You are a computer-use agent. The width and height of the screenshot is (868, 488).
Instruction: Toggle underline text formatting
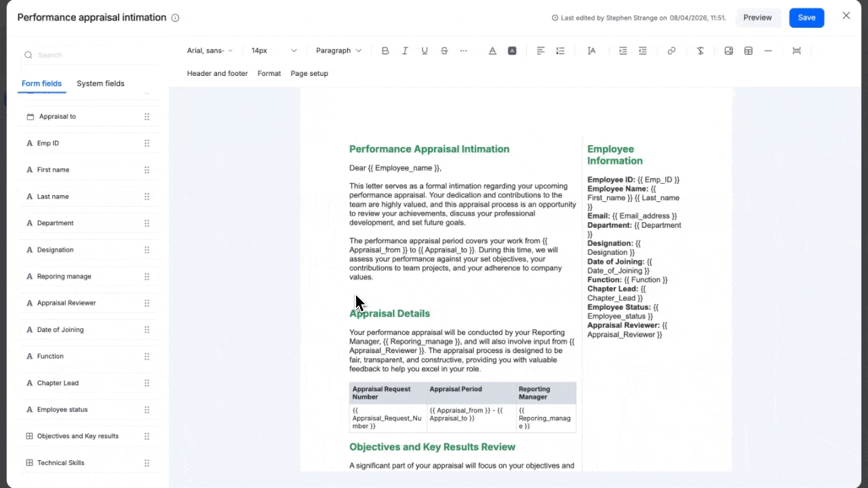(x=425, y=51)
